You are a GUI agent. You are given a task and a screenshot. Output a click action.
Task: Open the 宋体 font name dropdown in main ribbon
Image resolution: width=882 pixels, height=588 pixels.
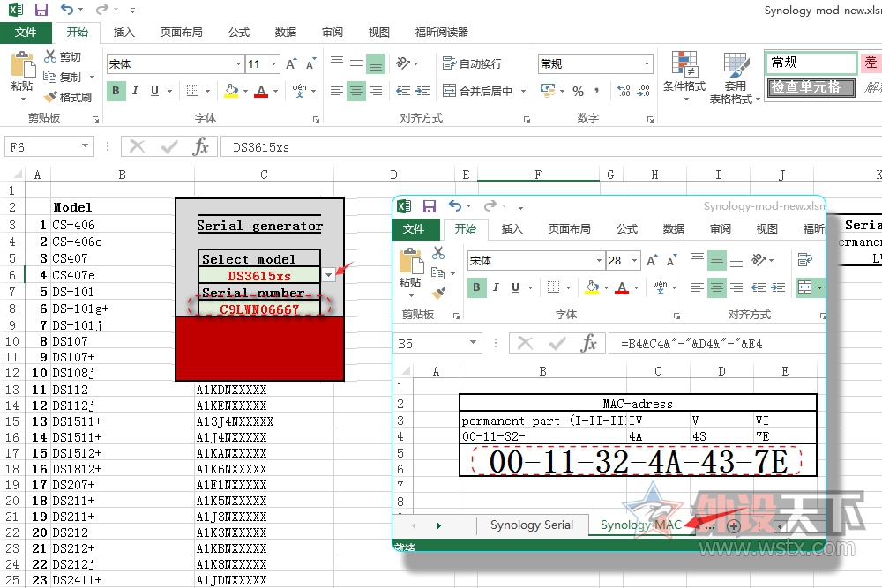238,64
